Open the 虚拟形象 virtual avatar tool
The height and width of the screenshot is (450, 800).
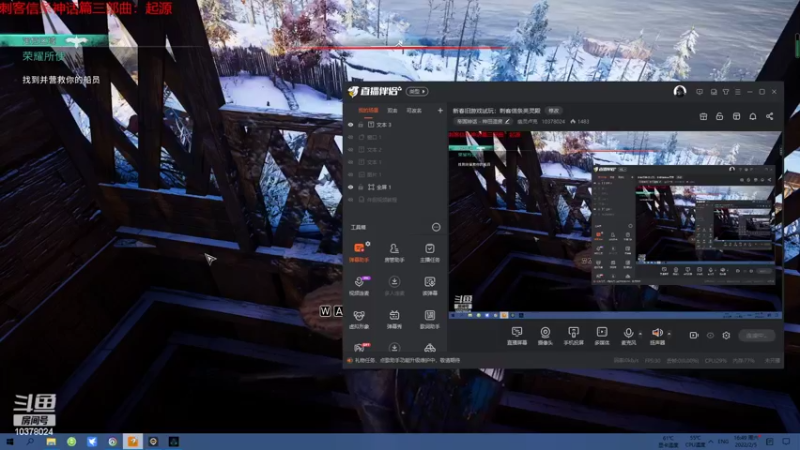coord(359,319)
